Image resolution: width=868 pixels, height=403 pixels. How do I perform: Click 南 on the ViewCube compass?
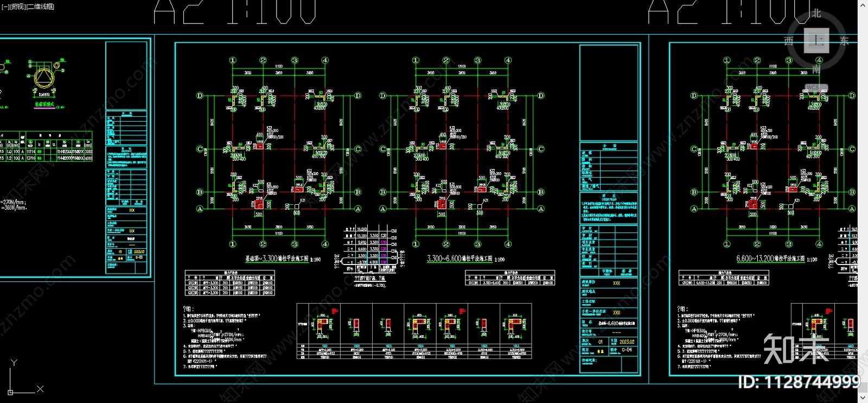click(816, 69)
